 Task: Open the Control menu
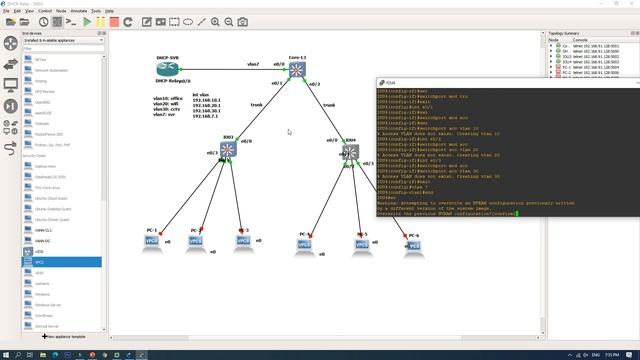click(45, 11)
